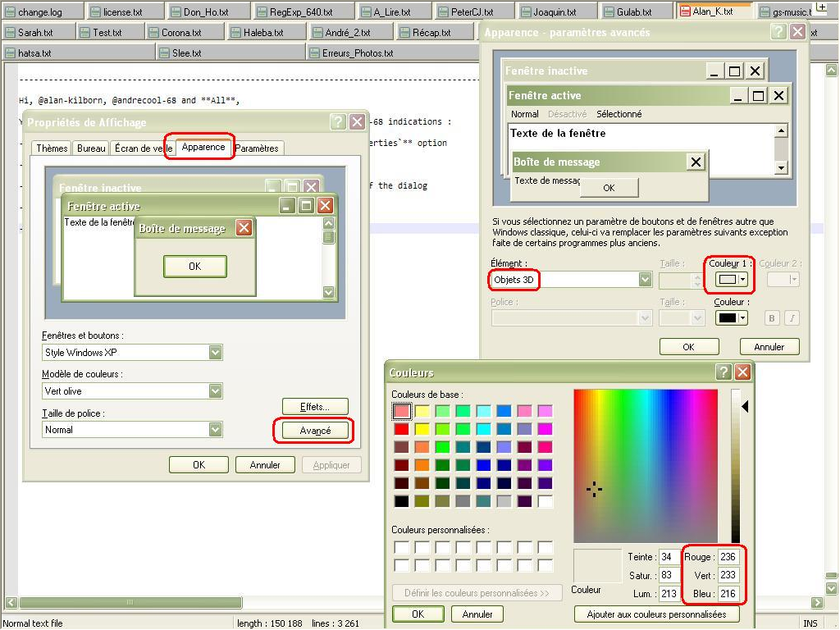Click Annuler in advanced appearance dialog
The width and height of the screenshot is (840, 630).
point(769,347)
